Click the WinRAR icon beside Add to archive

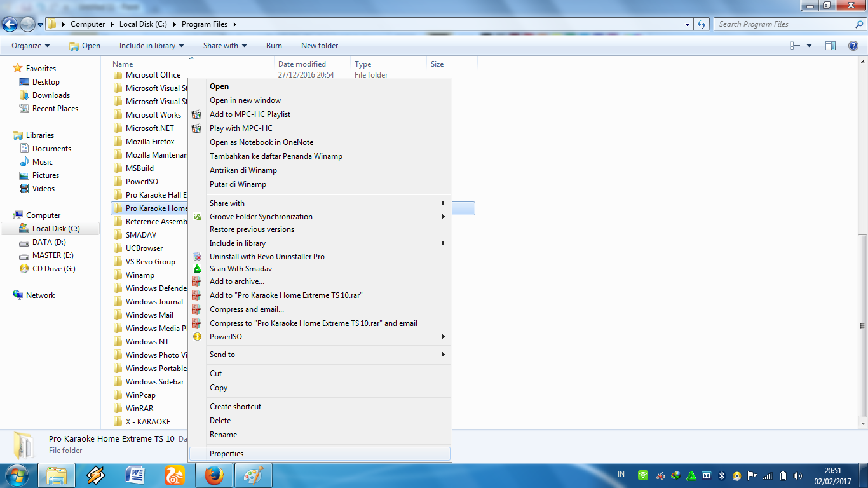tap(197, 281)
